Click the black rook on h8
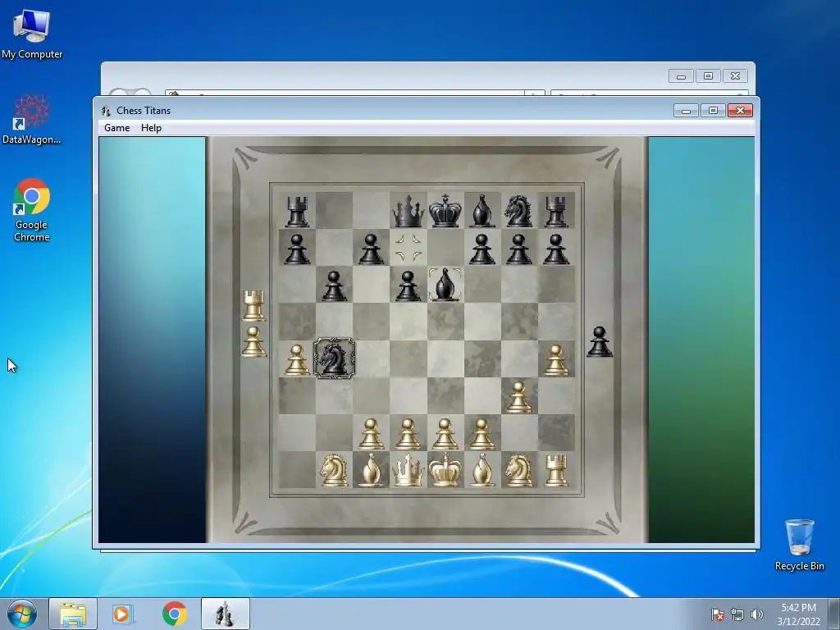The image size is (840, 630). (555, 212)
